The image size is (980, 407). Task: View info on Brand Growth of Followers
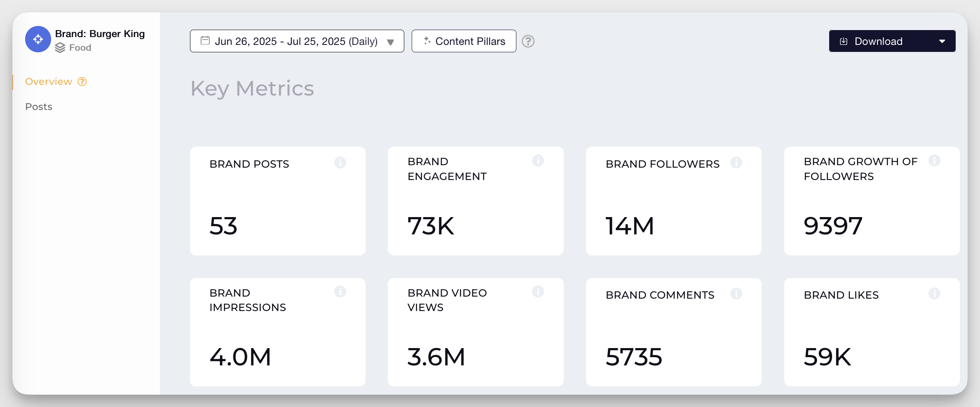coord(934,161)
